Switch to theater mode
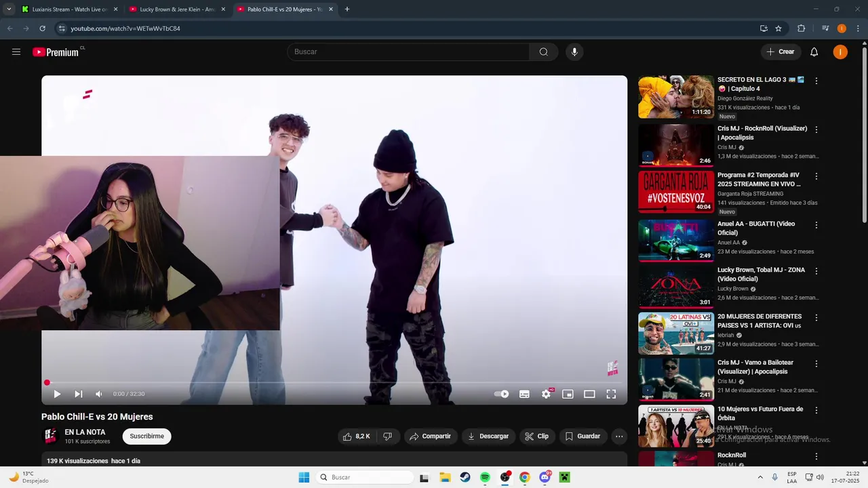Viewport: 868px width, 488px height. [589, 394]
